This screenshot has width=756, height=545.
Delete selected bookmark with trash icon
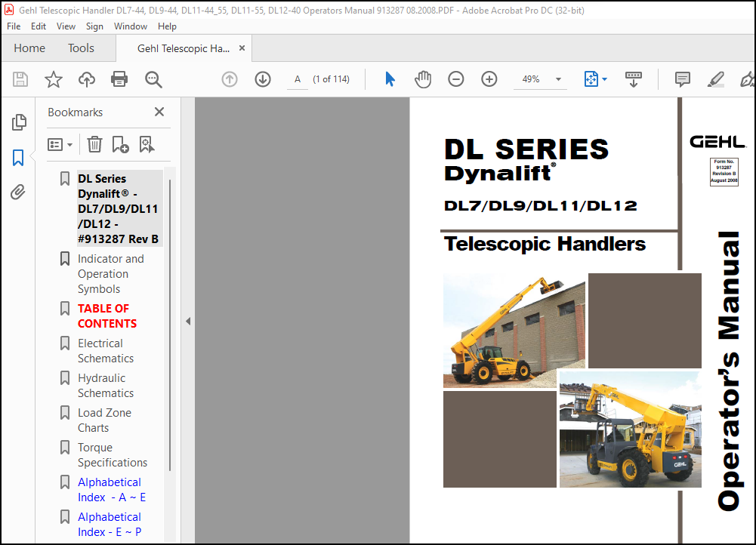[94, 144]
